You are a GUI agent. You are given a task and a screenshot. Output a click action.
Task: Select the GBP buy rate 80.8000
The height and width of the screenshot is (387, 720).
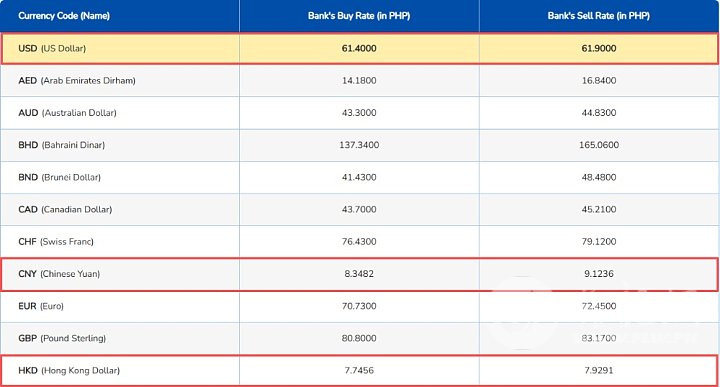pos(359,338)
